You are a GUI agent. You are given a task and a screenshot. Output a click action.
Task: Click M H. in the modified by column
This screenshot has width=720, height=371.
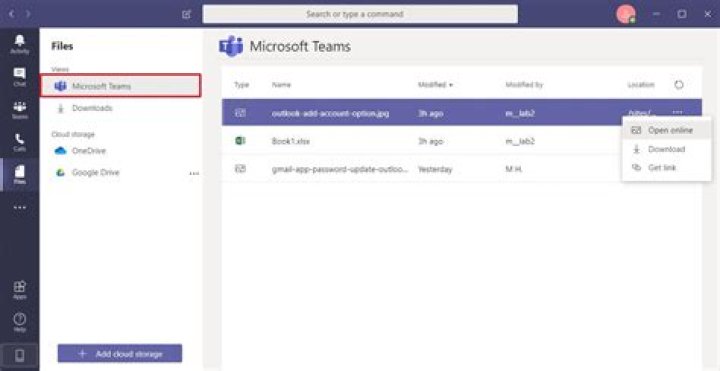[x=513, y=169]
